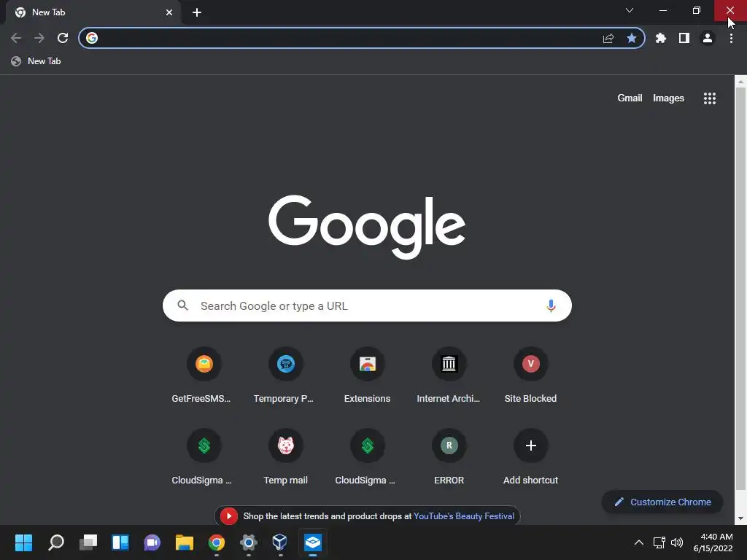
Task: Open the Google apps grid
Action: [709, 98]
